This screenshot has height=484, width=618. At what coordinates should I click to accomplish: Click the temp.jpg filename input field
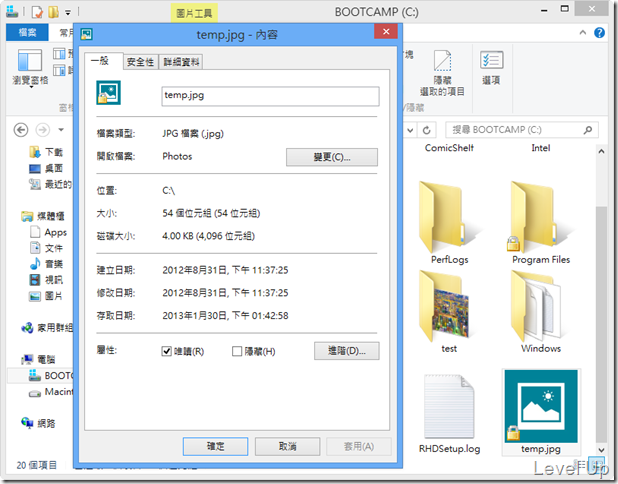tap(270, 96)
